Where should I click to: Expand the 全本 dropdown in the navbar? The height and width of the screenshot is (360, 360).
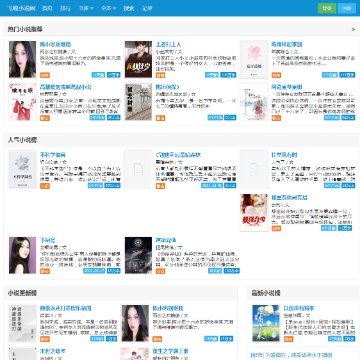(108, 8)
